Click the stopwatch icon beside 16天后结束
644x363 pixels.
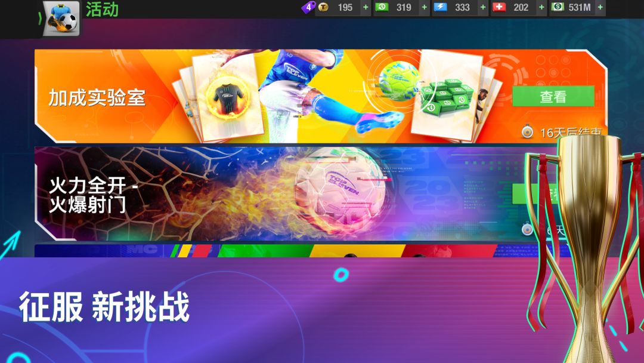[527, 132]
